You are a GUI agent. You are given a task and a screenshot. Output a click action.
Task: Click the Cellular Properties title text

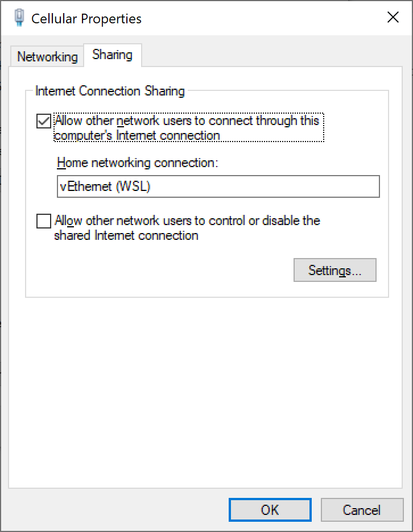(87, 18)
